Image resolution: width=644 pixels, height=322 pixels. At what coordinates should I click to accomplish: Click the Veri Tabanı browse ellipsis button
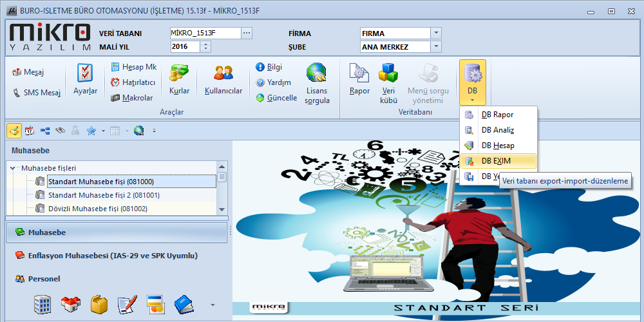pyautogui.click(x=247, y=33)
